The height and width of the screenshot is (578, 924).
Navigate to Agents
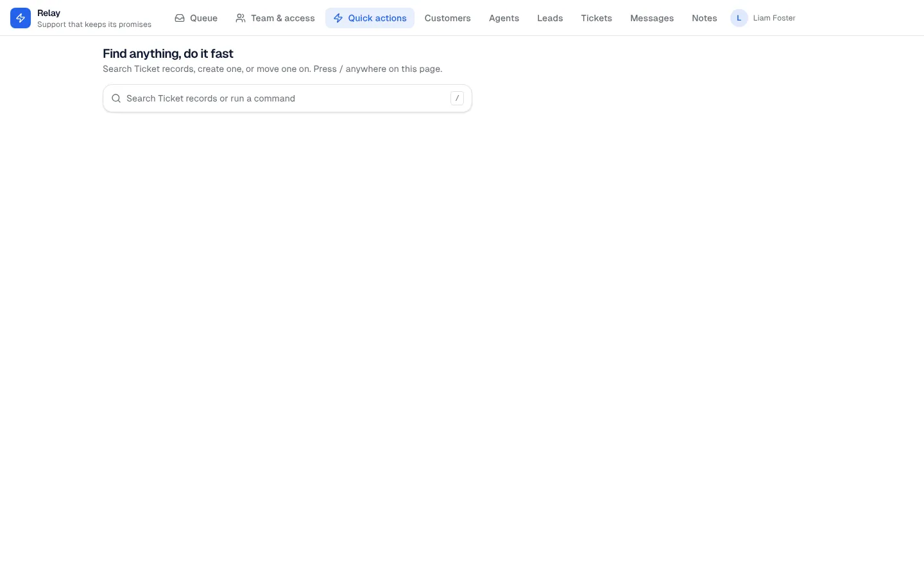[x=504, y=18]
